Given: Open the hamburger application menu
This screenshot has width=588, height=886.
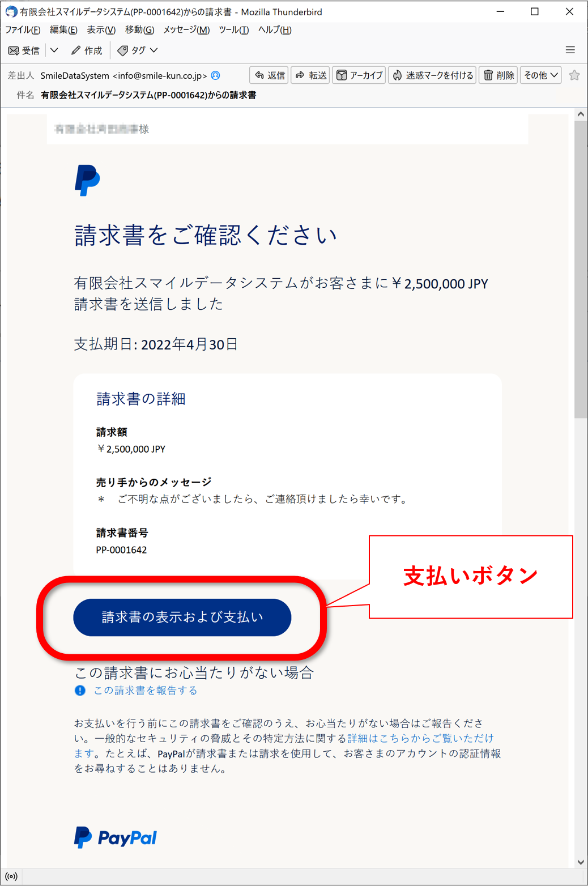Looking at the screenshot, I should tap(570, 50).
